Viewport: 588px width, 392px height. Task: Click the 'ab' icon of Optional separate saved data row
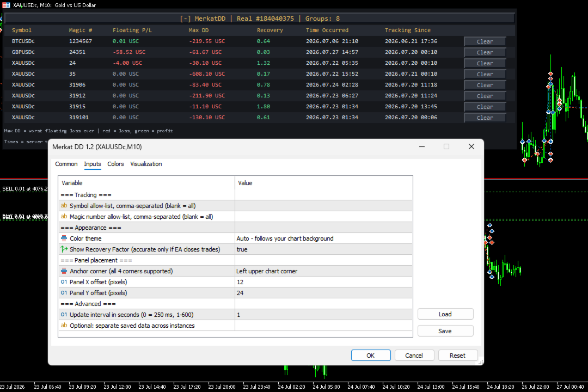pyautogui.click(x=64, y=325)
